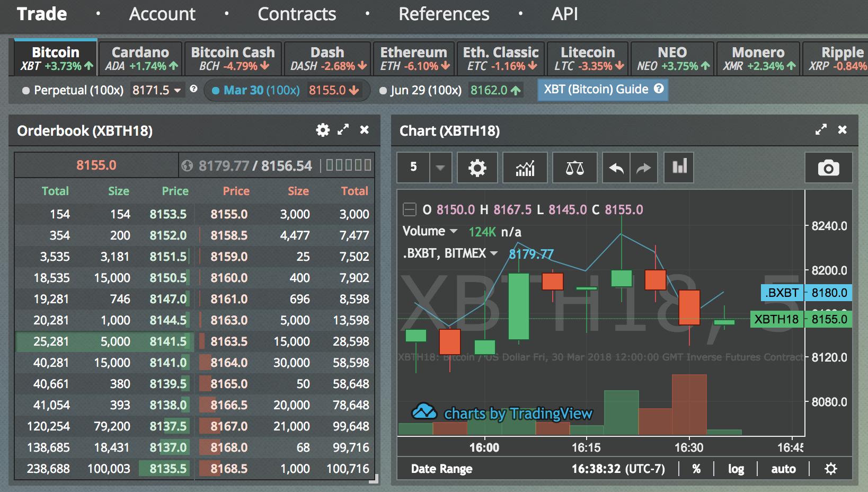Screen dimensions: 868x492
Task: Open Account menu
Action: 162,14
